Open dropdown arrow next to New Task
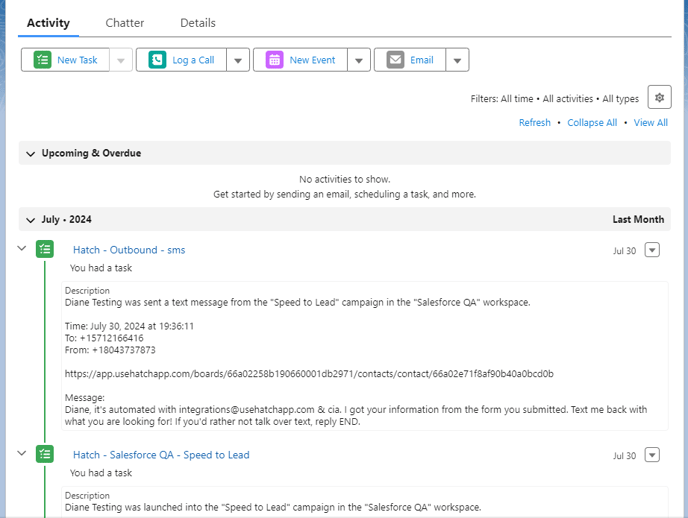The width and height of the screenshot is (688, 518). click(121, 61)
